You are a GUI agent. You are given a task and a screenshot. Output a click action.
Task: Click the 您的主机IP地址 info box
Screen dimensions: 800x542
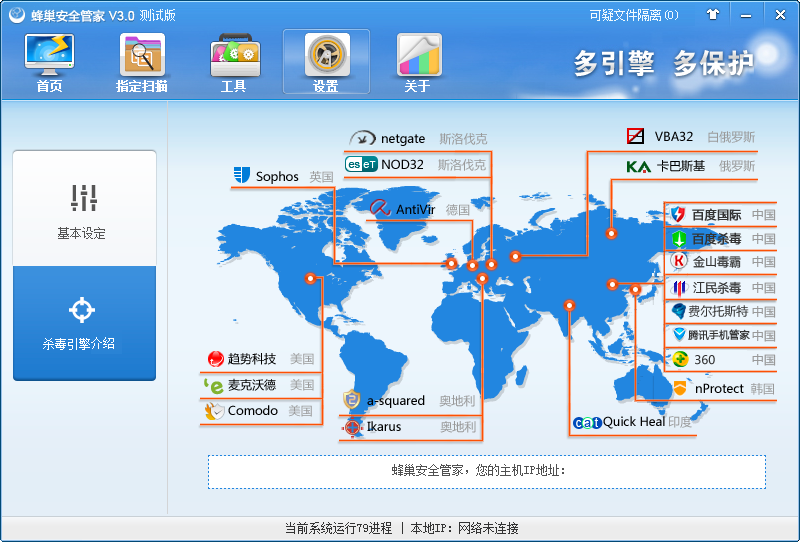coord(486,472)
